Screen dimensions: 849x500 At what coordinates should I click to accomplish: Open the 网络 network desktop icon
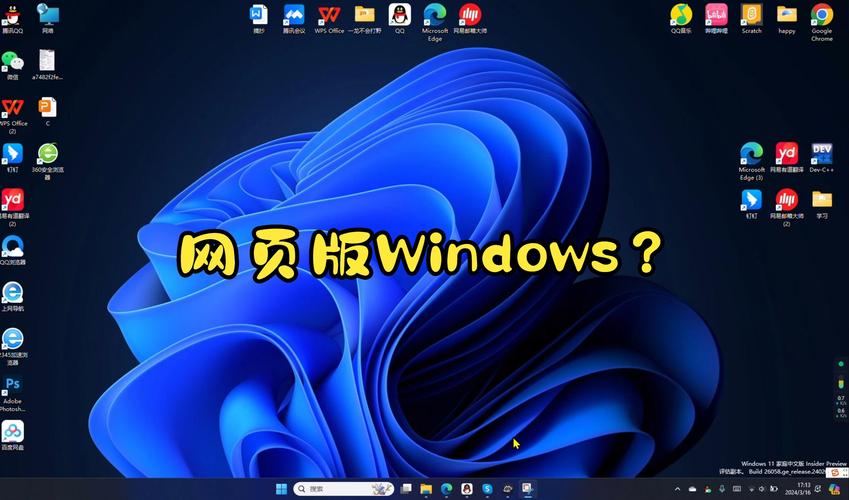pyautogui.click(x=48, y=19)
